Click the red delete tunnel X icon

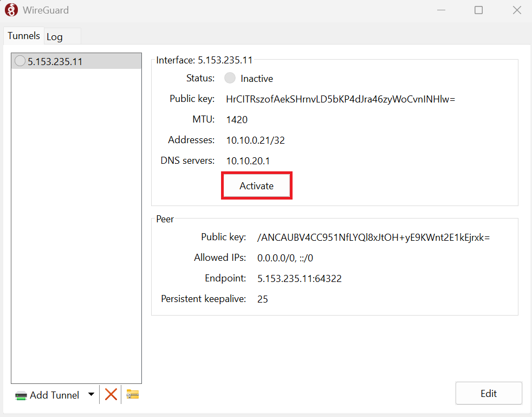(111, 394)
